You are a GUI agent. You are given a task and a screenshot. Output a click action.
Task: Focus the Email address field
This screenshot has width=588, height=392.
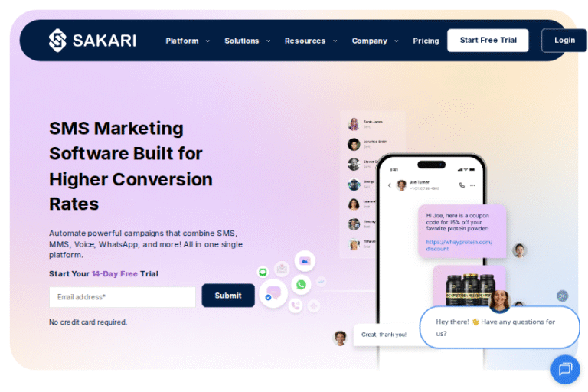pyautogui.click(x=122, y=297)
